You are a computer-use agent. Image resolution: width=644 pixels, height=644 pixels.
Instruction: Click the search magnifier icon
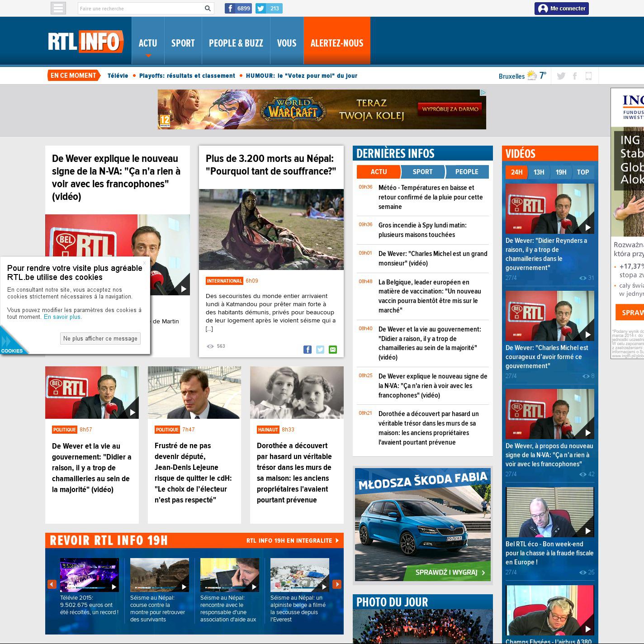pyautogui.click(x=208, y=8)
